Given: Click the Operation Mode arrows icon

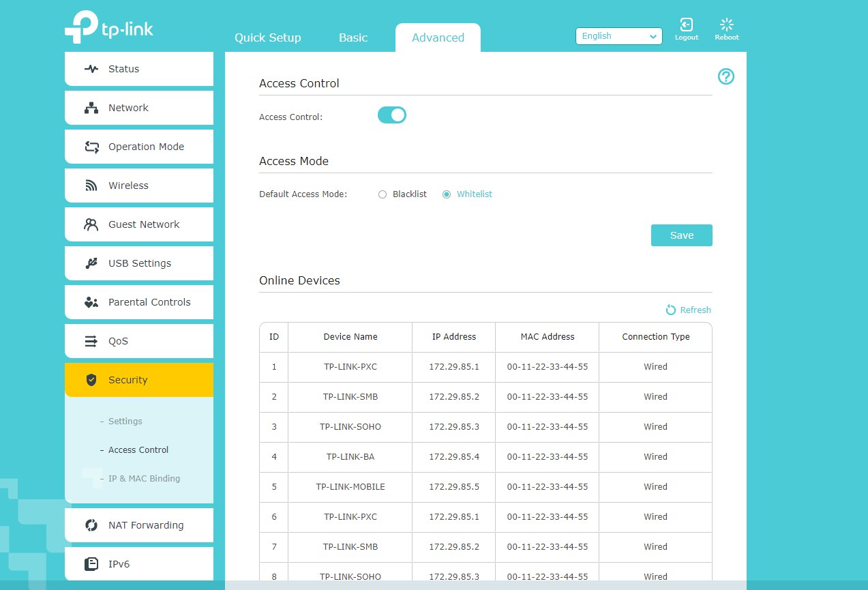Looking at the screenshot, I should pos(91,147).
